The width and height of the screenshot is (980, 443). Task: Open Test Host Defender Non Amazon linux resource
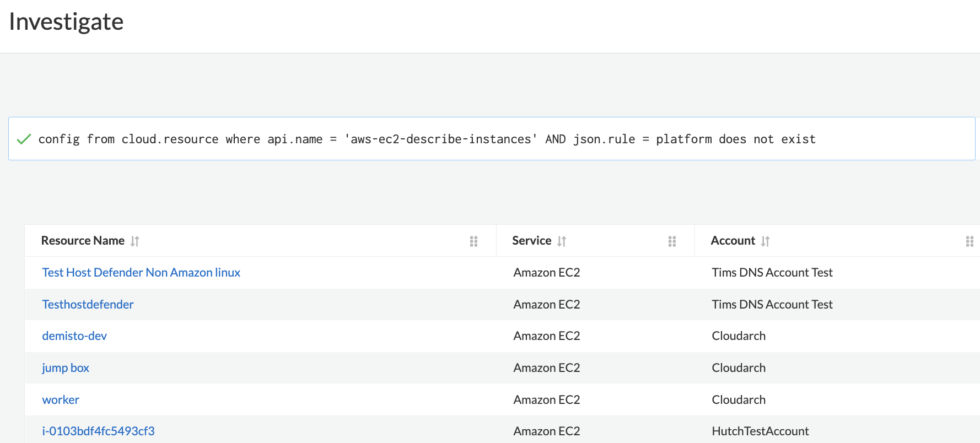[x=141, y=273]
